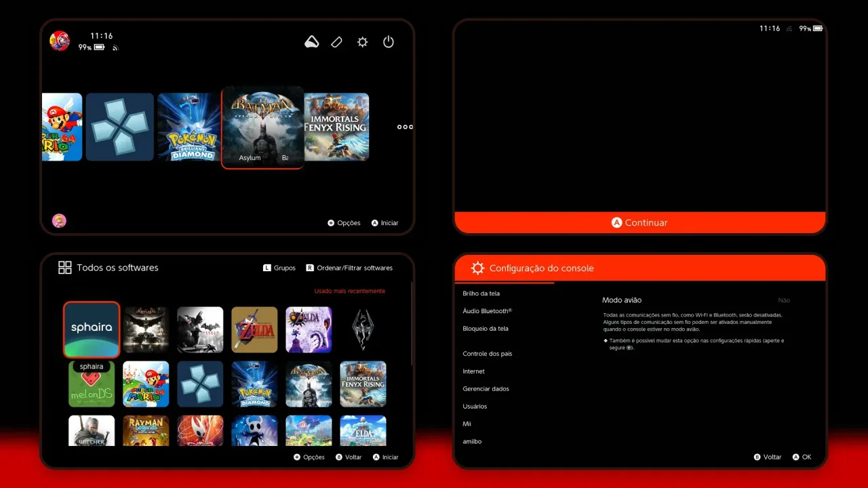Select Pokémon Brilliant Diamond on the home row
The height and width of the screenshot is (488, 868).
click(189, 127)
